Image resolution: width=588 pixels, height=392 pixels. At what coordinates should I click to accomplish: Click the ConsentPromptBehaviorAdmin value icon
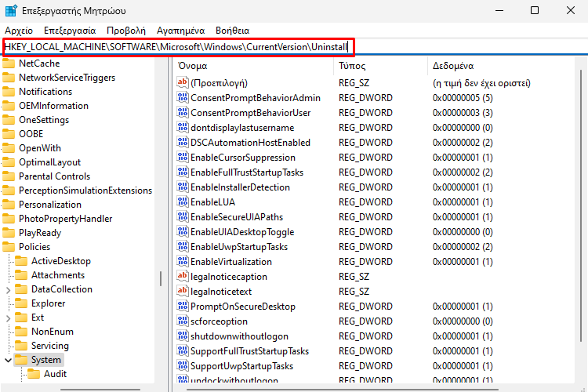[x=183, y=98]
